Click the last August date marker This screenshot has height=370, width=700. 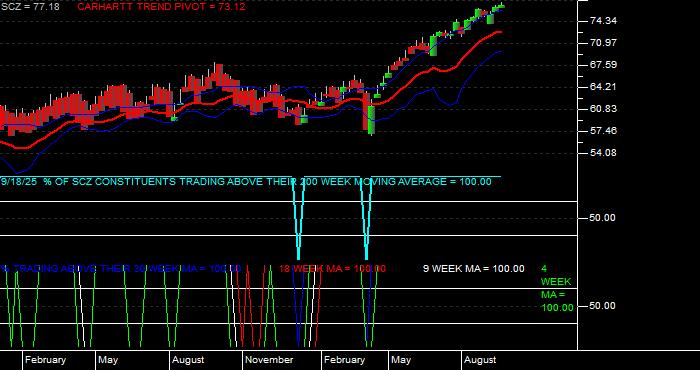[480, 360]
